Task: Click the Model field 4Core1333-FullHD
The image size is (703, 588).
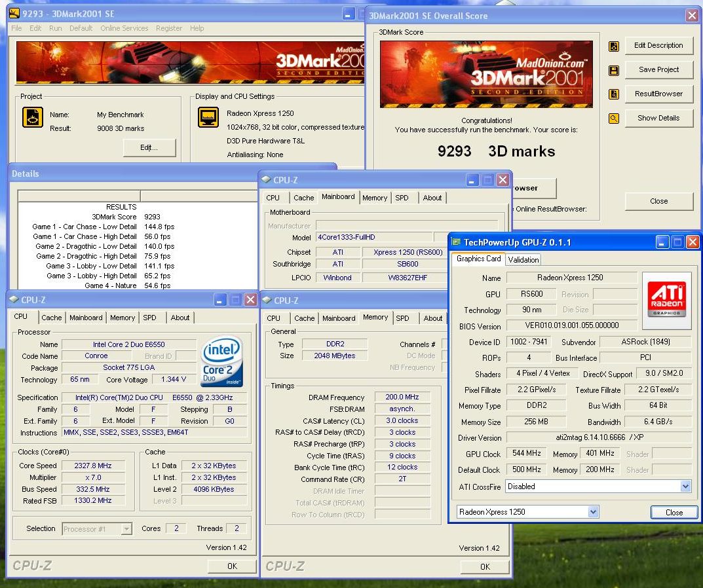Action: point(374,237)
